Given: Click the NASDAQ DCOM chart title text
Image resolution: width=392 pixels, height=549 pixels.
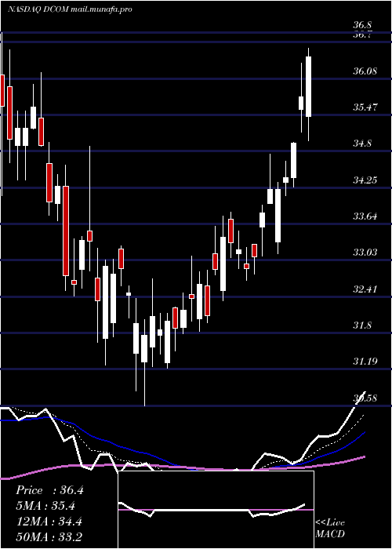Looking at the screenshot, I should [70, 9].
